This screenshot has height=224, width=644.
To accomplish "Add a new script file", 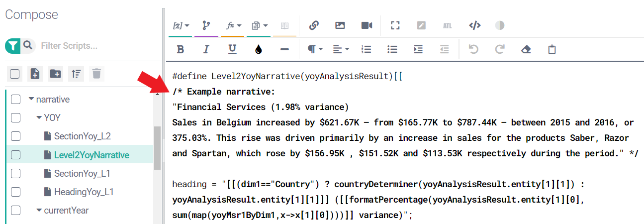I will pyautogui.click(x=35, y=74).
